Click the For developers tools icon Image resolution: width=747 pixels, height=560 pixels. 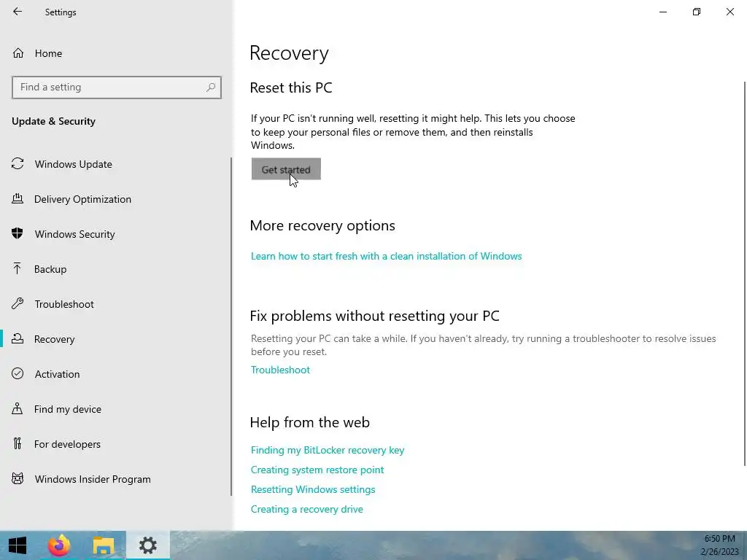click(x=18, y=443)
